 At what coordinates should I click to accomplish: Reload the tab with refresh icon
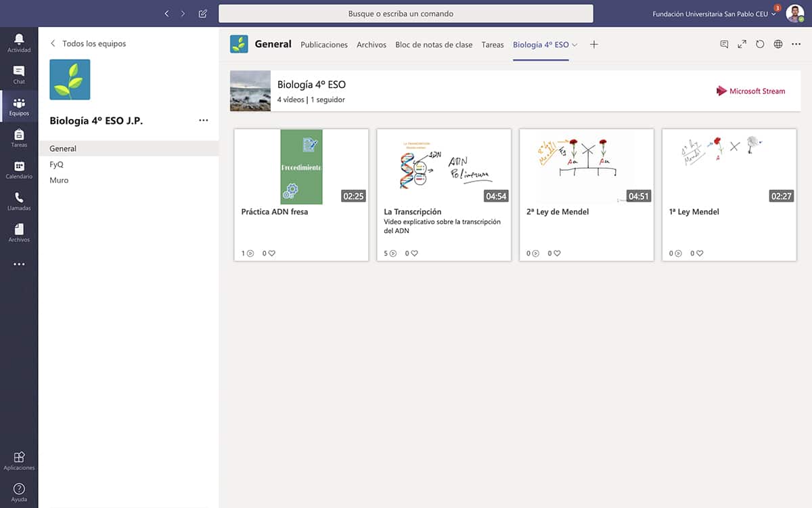point(760,44)
